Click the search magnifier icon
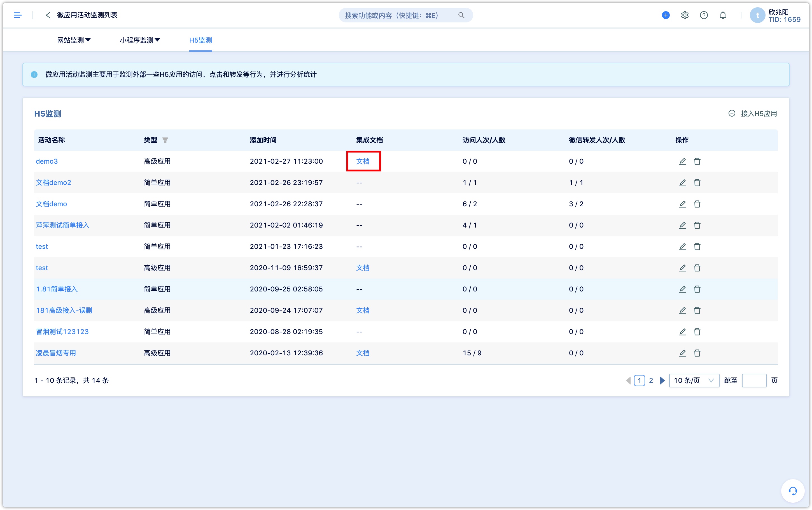812x510 pixels. coord(461,15)
